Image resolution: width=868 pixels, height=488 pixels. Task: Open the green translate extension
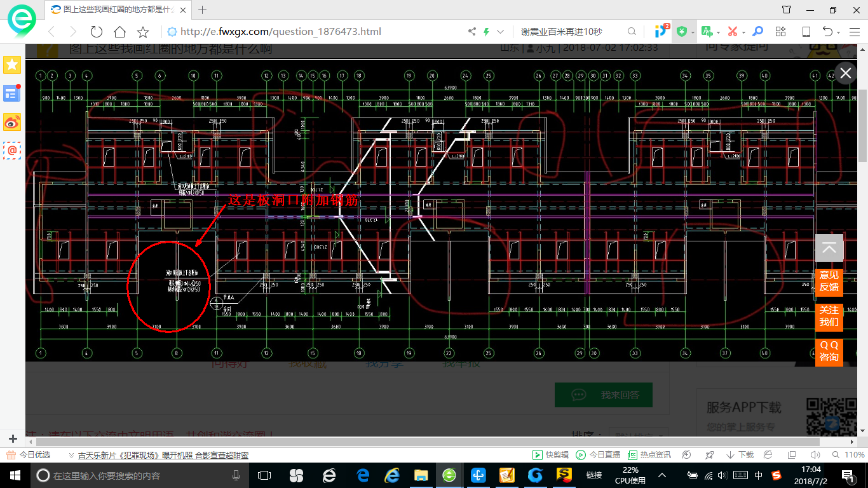pos(707,32)
